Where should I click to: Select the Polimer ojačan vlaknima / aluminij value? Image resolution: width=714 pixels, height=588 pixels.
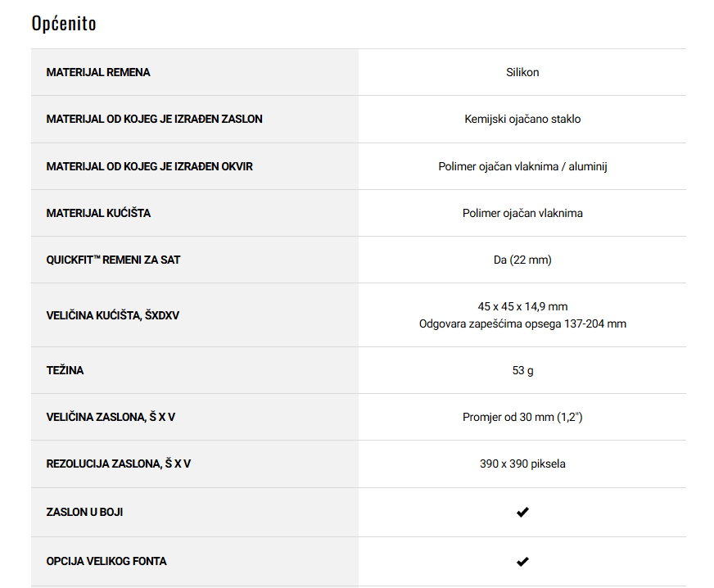[x=522, y=167]
